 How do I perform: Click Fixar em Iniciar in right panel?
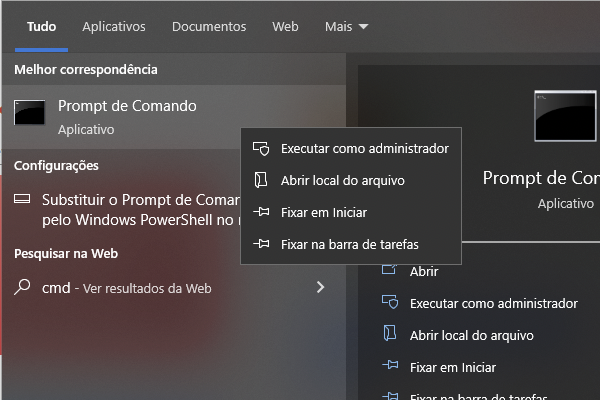[x=453, y=367]
